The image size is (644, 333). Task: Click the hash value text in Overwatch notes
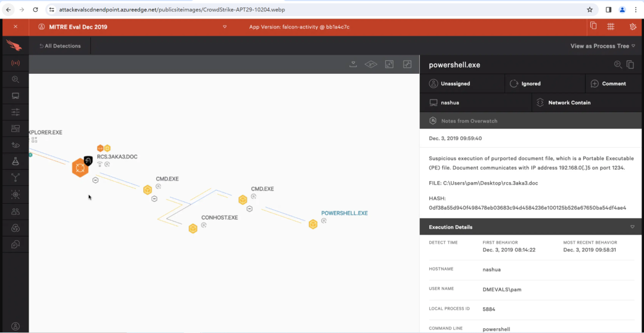[x=527, y=208]
